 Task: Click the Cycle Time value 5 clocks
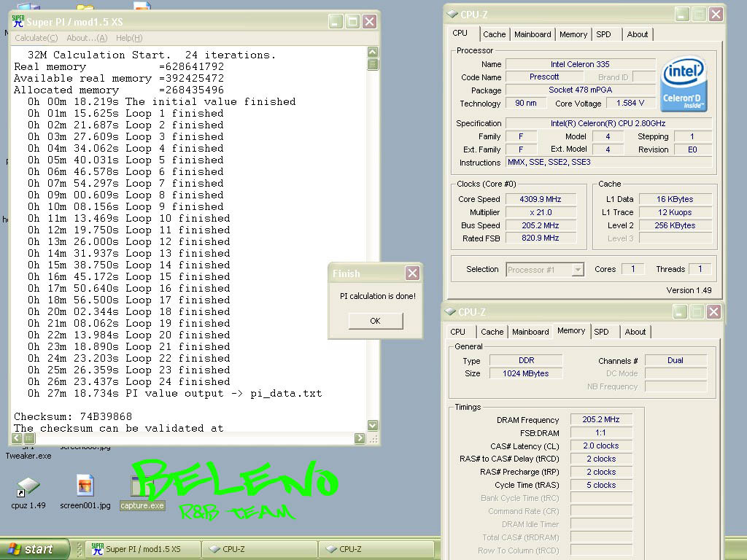pyautogui.click(x=601, y=485)
